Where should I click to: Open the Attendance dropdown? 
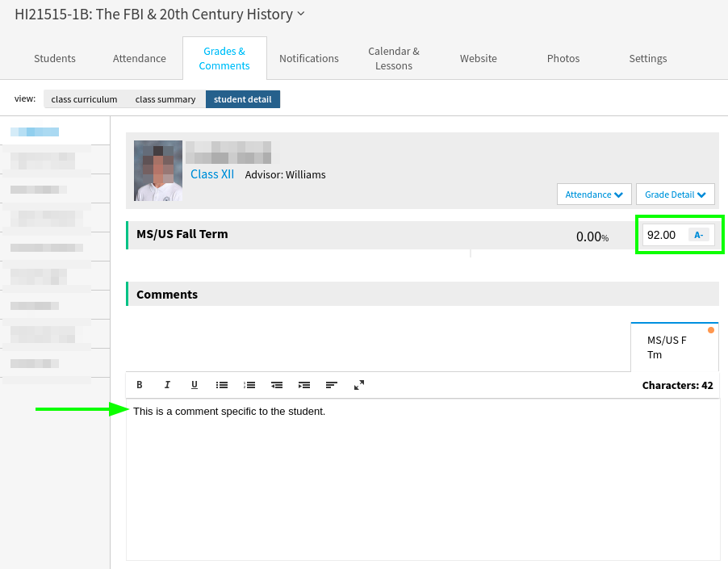tap(594, 195)
